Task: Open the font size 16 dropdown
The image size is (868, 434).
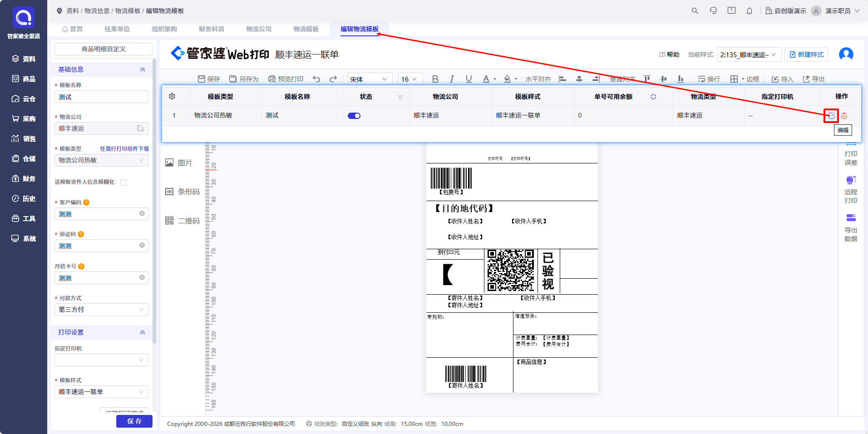Action: click(x=410, y=79)
